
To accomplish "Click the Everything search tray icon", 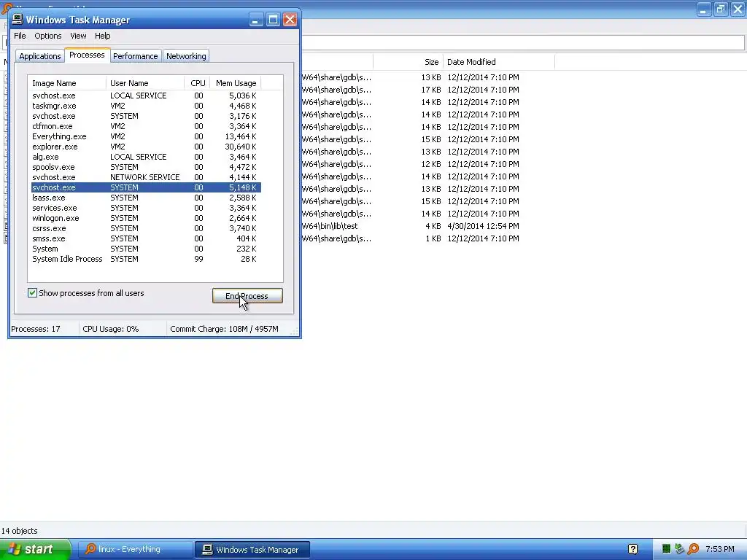I will coord(693,549).
